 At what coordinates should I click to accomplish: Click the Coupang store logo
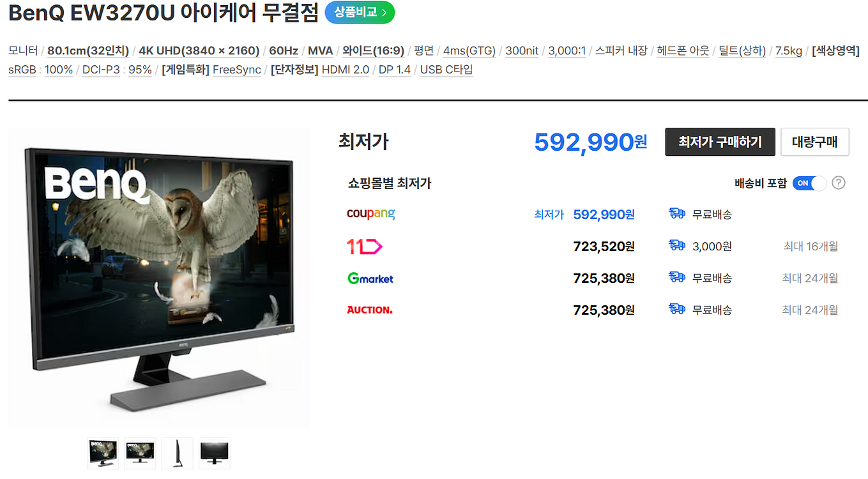pyautogui.click(x=370, y=214)
